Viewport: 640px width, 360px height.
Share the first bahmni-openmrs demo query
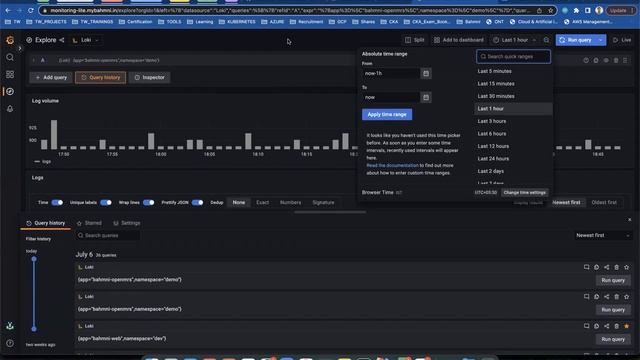pos(607,267)
